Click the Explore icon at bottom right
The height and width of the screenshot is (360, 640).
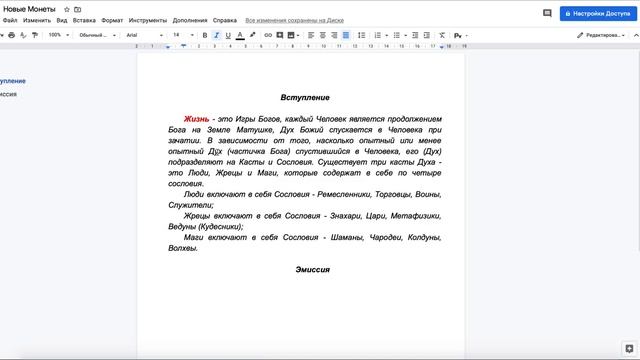click(x=629, y=349)
